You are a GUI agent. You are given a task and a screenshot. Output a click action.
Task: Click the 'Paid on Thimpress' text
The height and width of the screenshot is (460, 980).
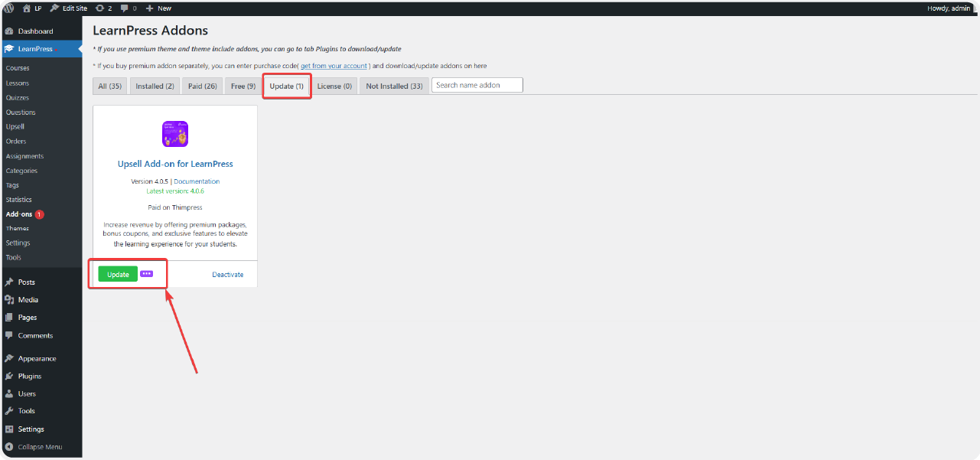(x=175, y=207)
